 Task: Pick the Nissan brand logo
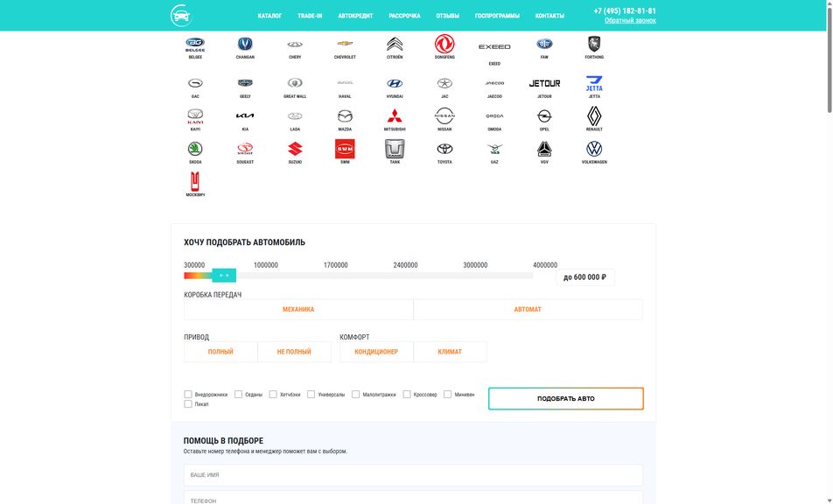pos(444,115)
